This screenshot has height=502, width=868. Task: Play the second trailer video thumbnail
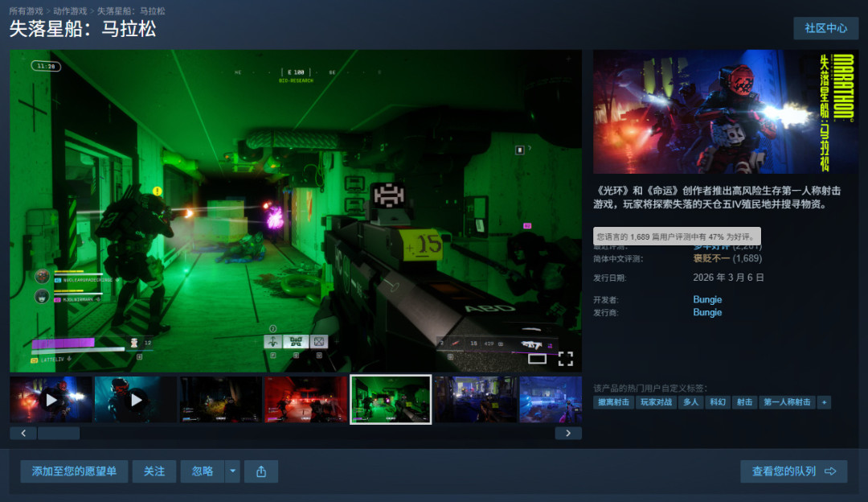[136, 400]
